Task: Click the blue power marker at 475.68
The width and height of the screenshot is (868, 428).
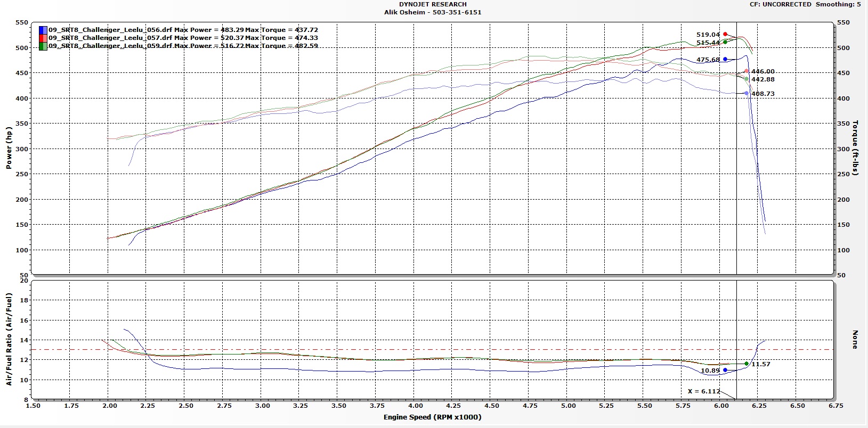Action: 725,59
